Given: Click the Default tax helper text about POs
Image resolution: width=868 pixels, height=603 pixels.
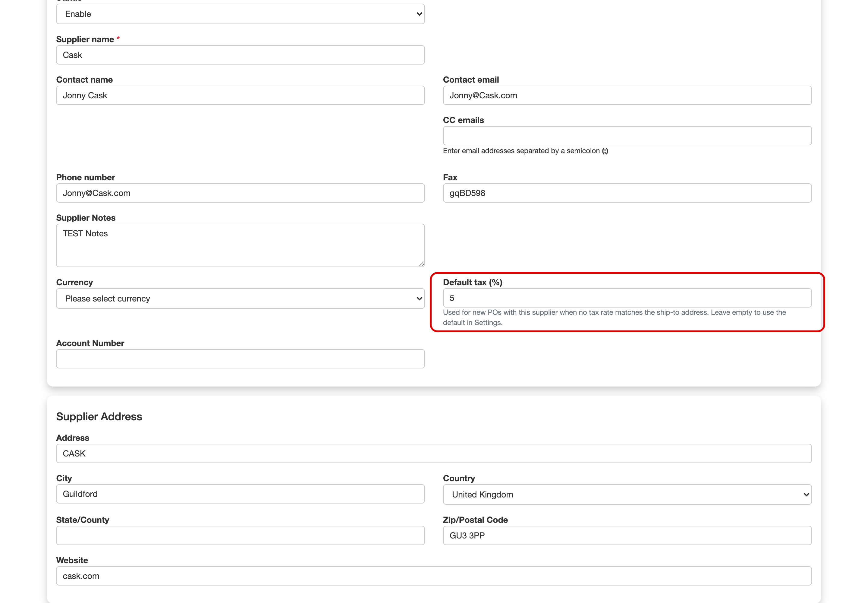Looking at the screenshot, I should pos(614,317).
